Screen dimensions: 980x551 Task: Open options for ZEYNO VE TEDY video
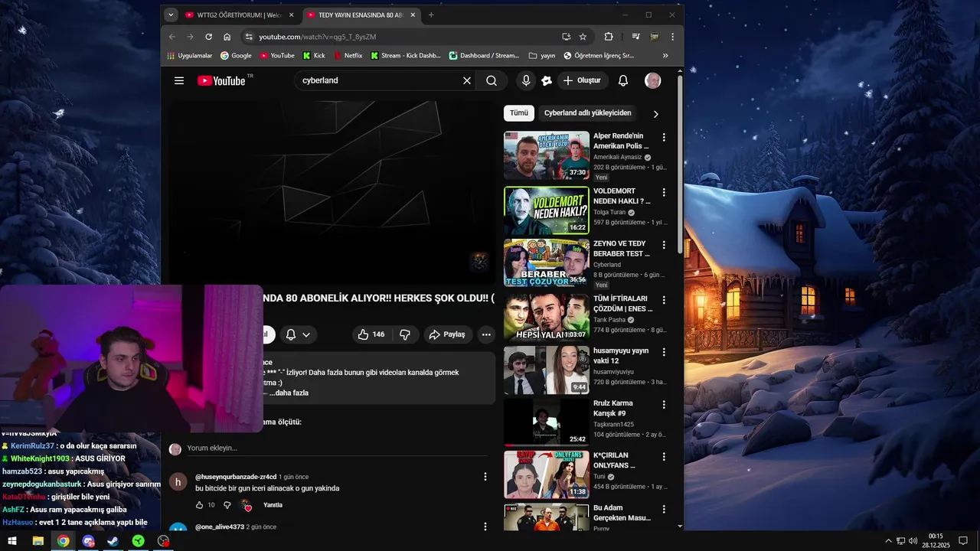664,246
